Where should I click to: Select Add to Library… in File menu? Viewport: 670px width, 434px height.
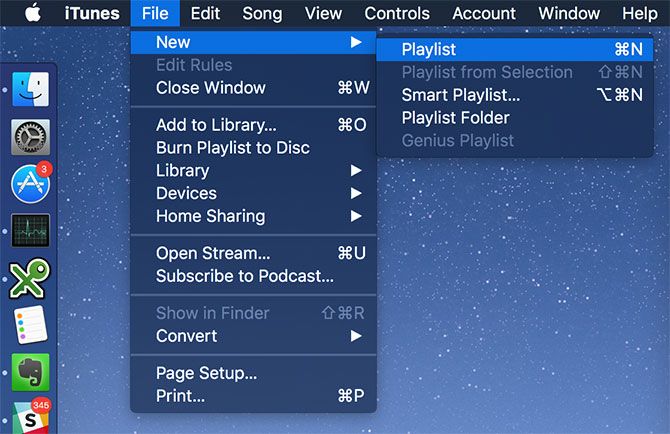[216, 125]
